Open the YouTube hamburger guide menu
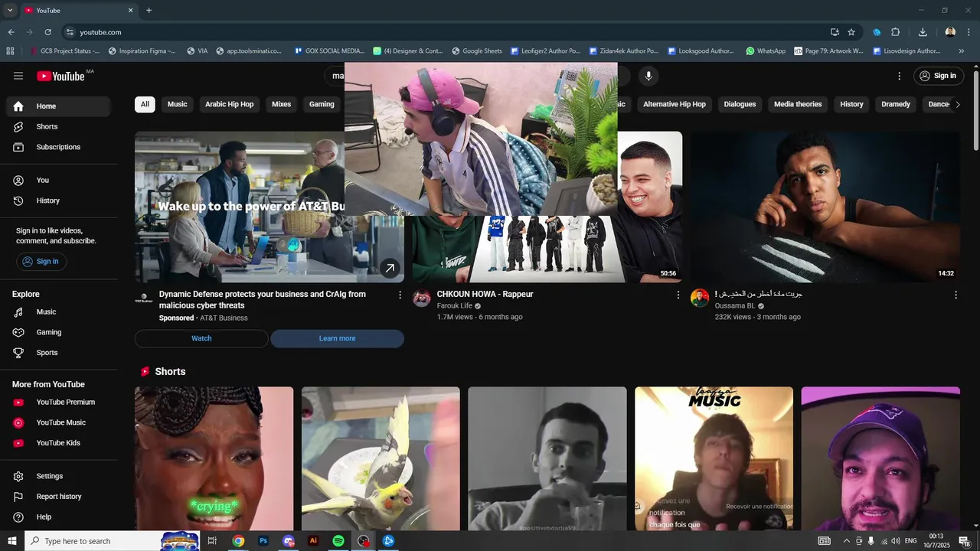This screenshot has height=551, width=980. click(18, 76)
